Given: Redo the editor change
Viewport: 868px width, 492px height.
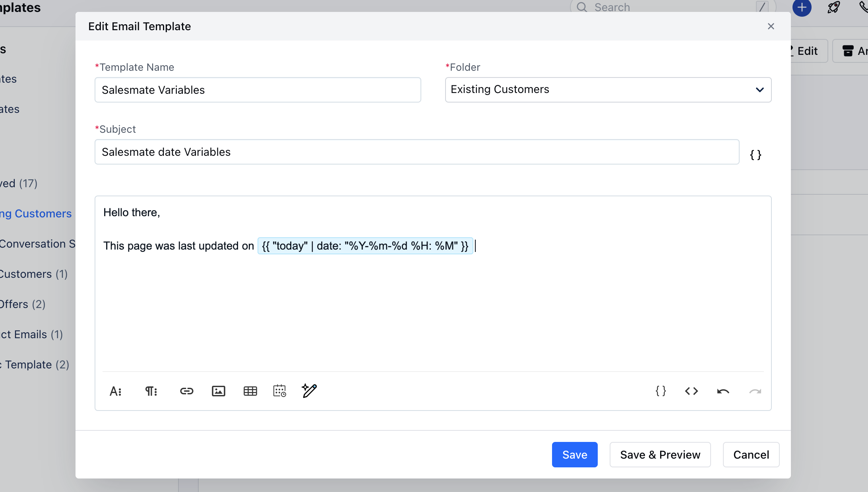Looking at the screenshot, I should point(755,391).
